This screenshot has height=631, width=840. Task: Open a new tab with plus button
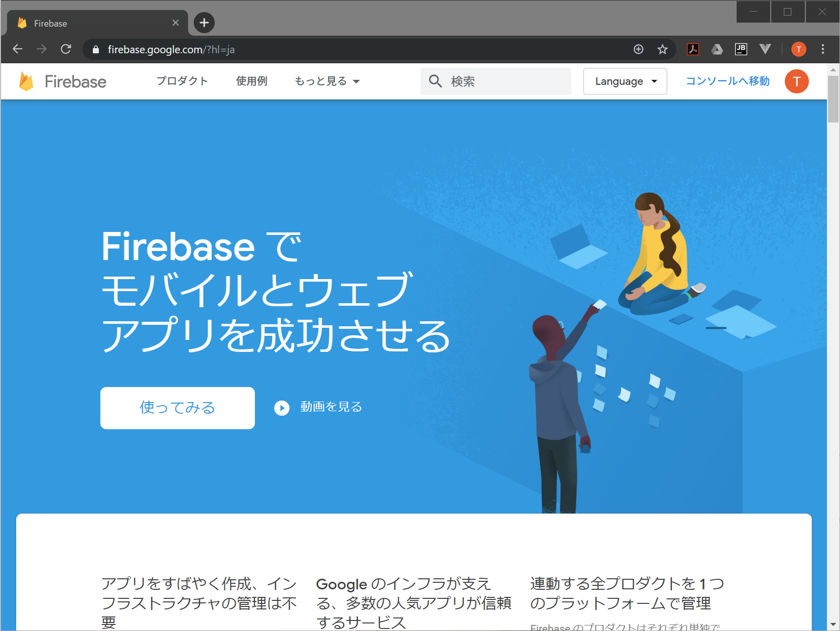tap(204, 23)
